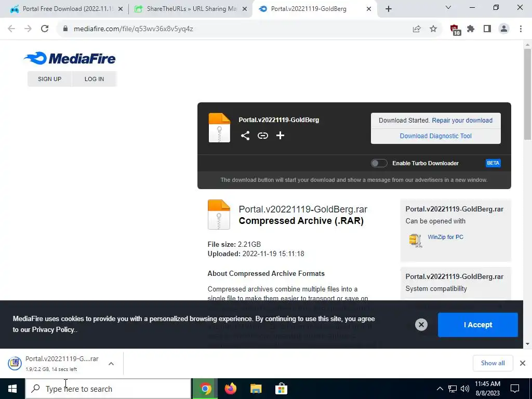Click the browser forward arrow

(x=28, y=29)
